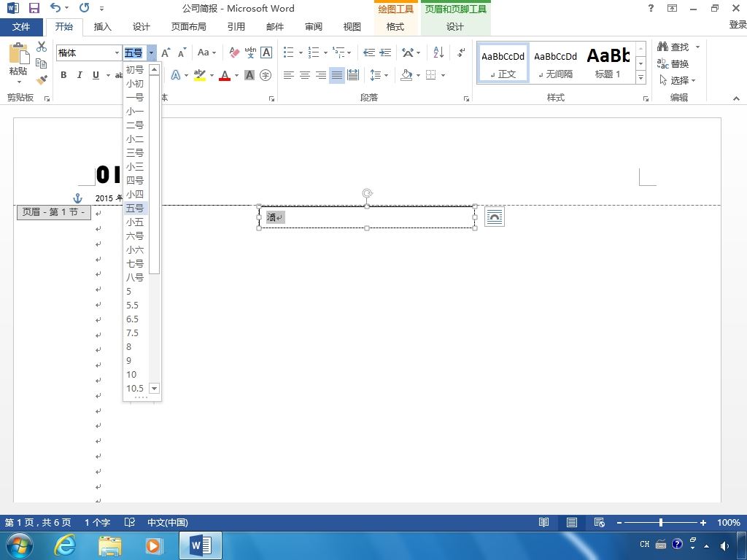Choose 小四 from font size list

135,194
